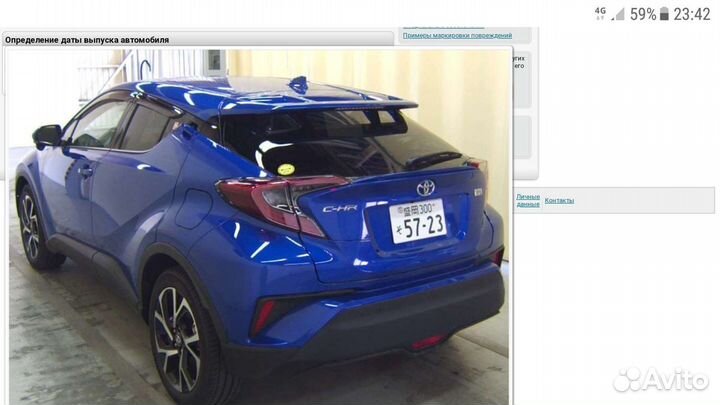Click the C-HR badge on the car

(340, 209)
